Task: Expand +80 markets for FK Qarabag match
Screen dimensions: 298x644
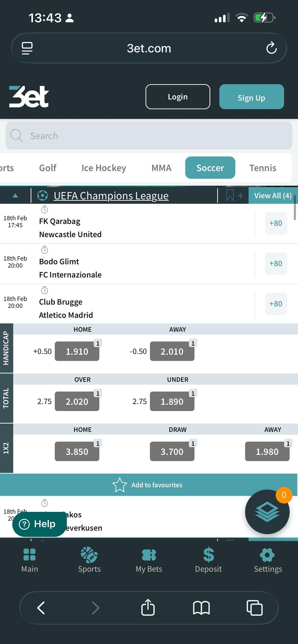Action: [x=276, y=223]
